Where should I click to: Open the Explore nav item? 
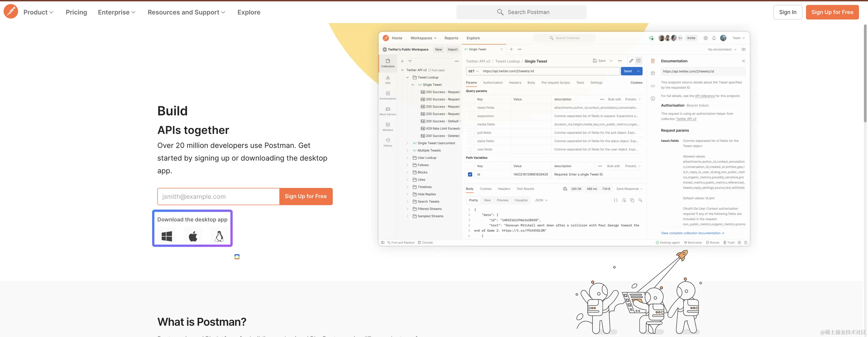click(x=249, y=12)
